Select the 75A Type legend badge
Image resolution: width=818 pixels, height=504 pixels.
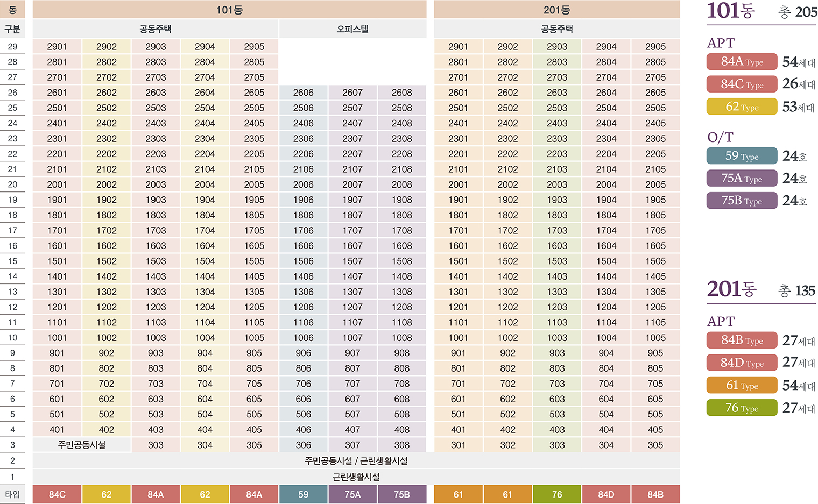[742, 178]
